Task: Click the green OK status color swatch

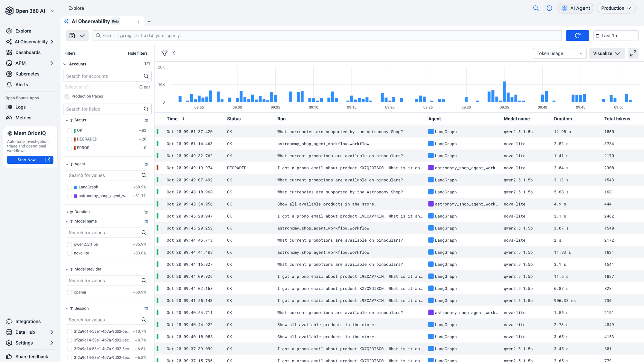Action: pyautogui.click(x=75, y=131)
